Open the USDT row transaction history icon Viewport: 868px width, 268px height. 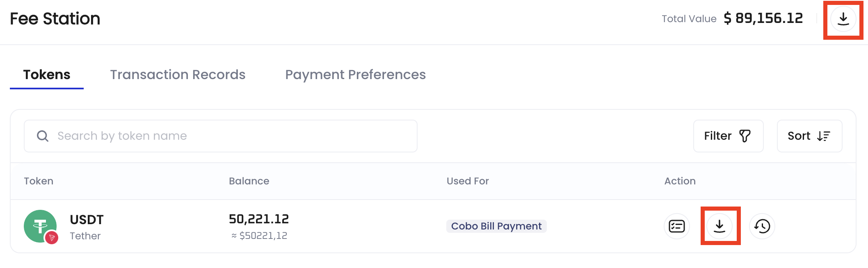tap(762, 226)
